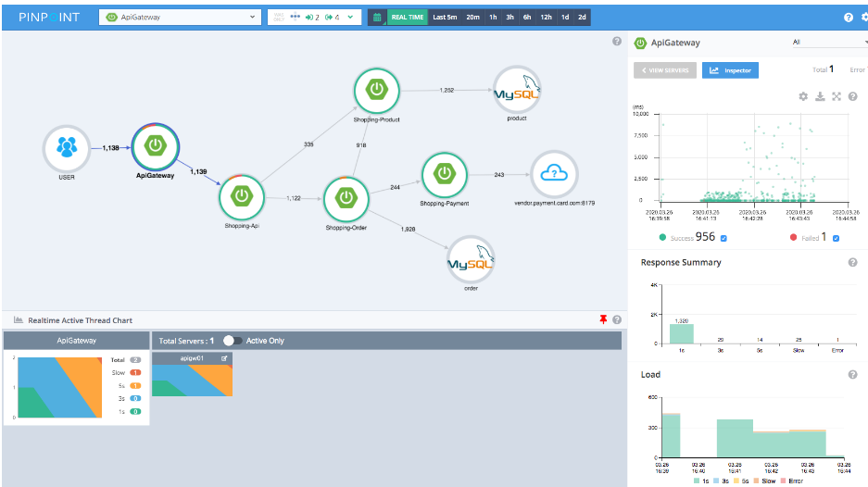Click the 1,928 link to order database
Screen dimensions: 868x487
point(408,229)
